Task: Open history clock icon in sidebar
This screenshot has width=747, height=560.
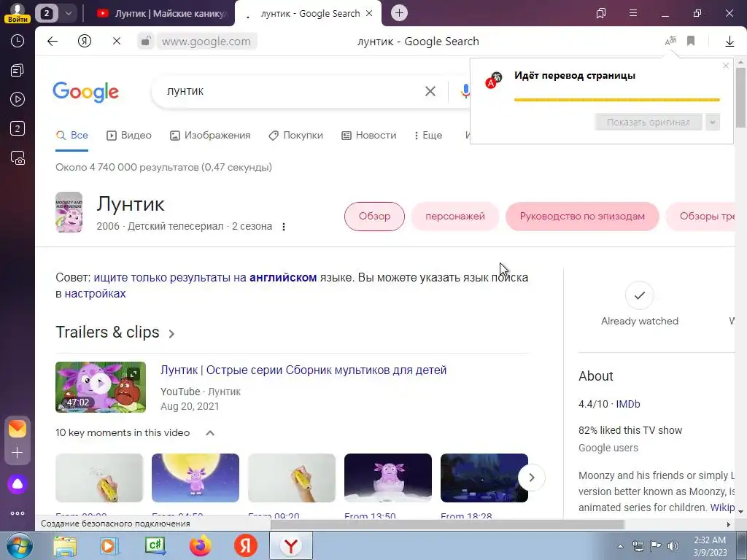Action: click(18, 41)
